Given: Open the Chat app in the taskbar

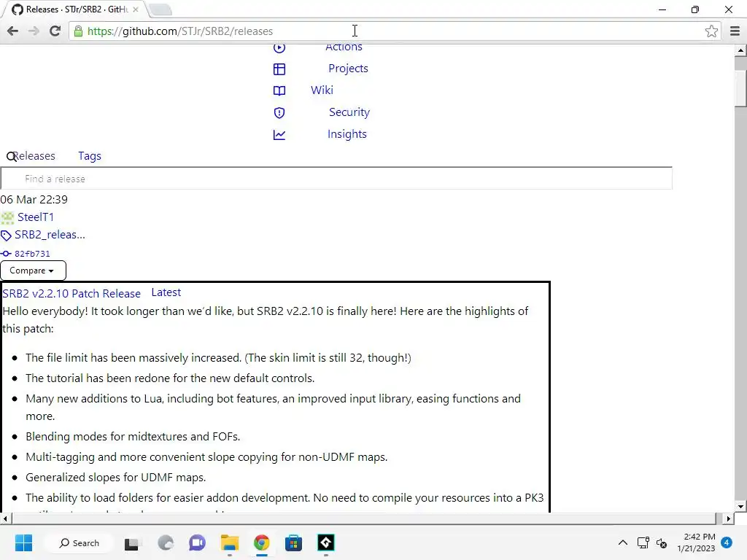Looking at the screenshot, I should pos(197,542).
